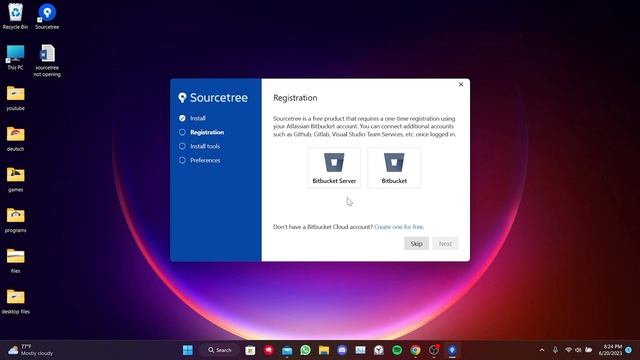
Task: Select the Sourcetree desktop shortcut
Action: [47, 16]
